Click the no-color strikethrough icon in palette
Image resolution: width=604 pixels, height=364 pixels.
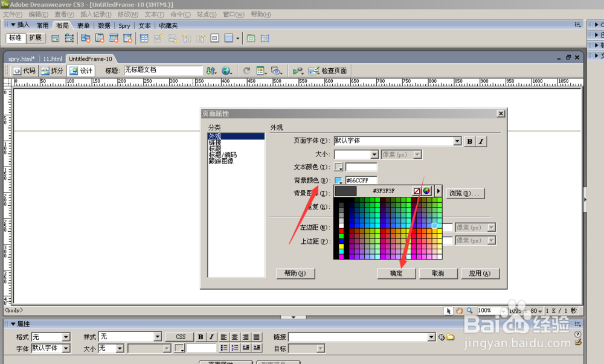tap(416, 191)
